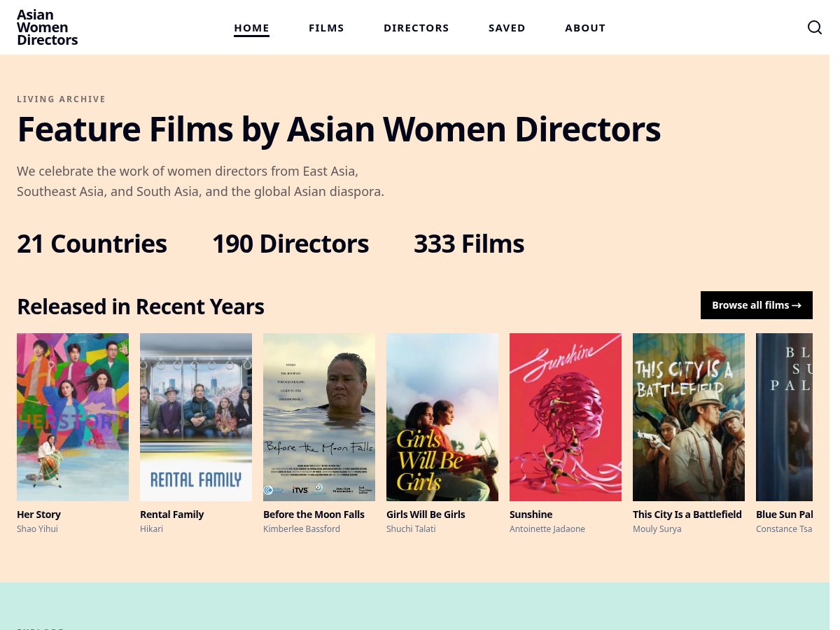Open the Before the Moon Falls poster
The height and width of the screenshot is (630, 840).
(x=319, y=417)
